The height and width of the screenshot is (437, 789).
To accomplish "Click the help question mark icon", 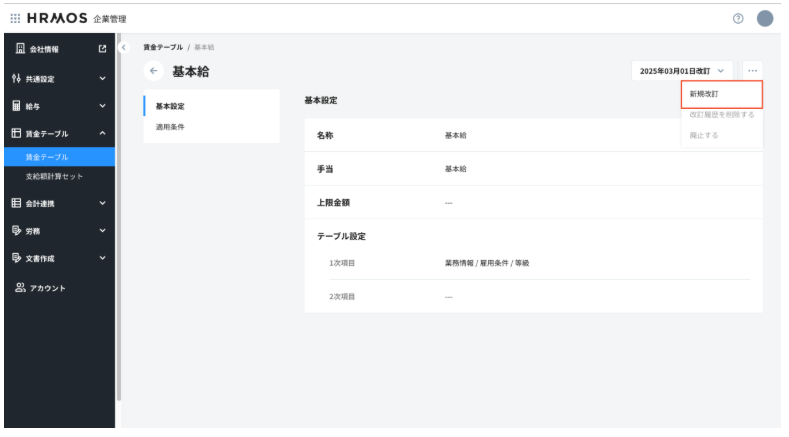I will click(x=738, y=19).
